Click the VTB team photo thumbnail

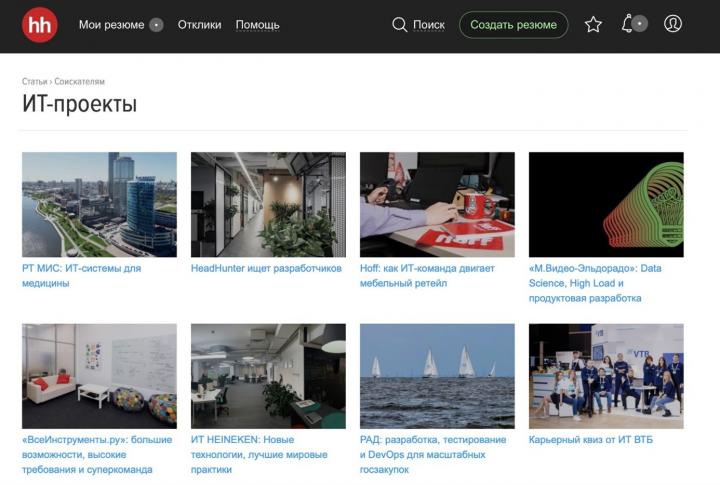(x=606, y=376)
